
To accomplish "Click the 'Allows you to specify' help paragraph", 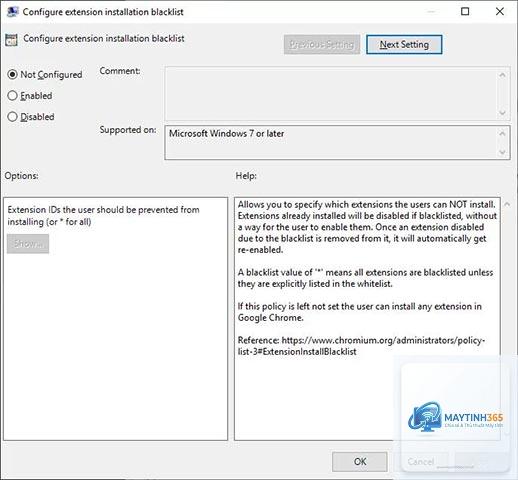I will [x=367, y=227].
